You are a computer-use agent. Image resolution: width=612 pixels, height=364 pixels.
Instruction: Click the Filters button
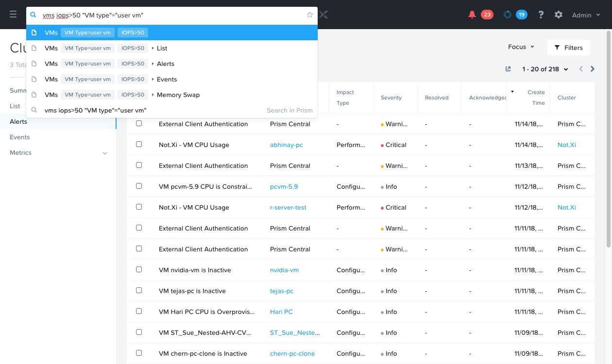click(568, 48)
